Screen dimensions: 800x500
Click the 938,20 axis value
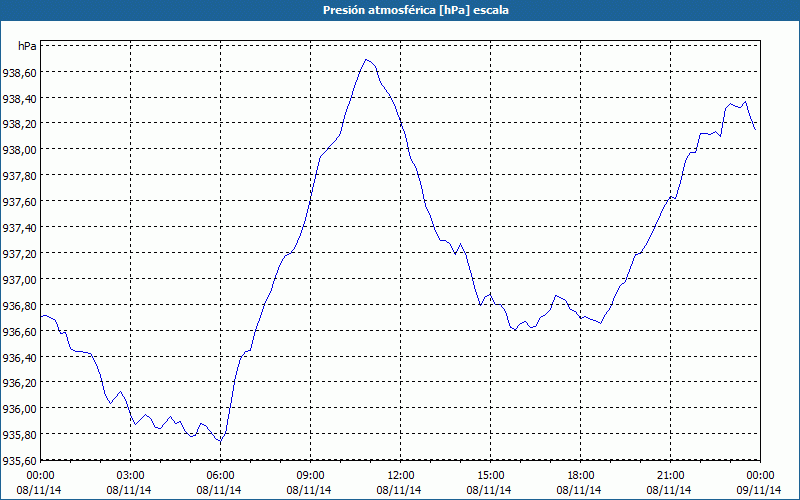pos(19,124)
